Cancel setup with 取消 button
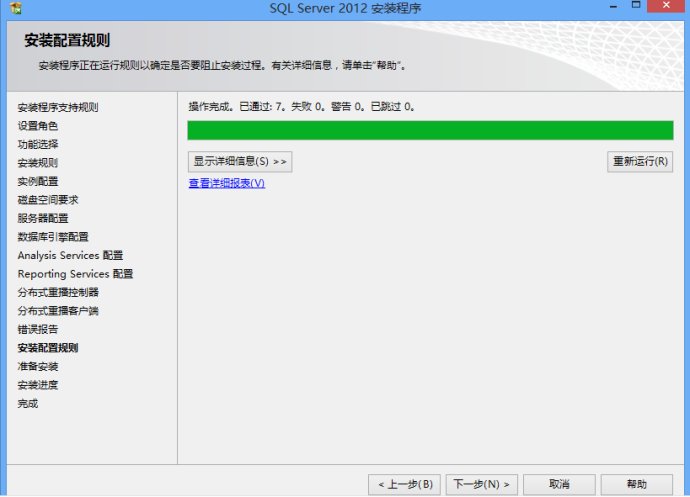The width and height of the screenshot is (690, 497). pos(559,484)
